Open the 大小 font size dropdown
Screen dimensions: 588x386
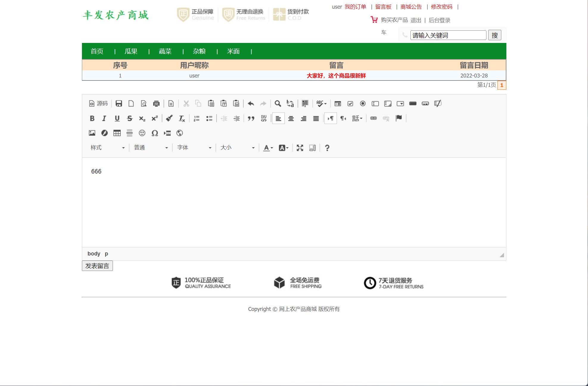point(237,147)
